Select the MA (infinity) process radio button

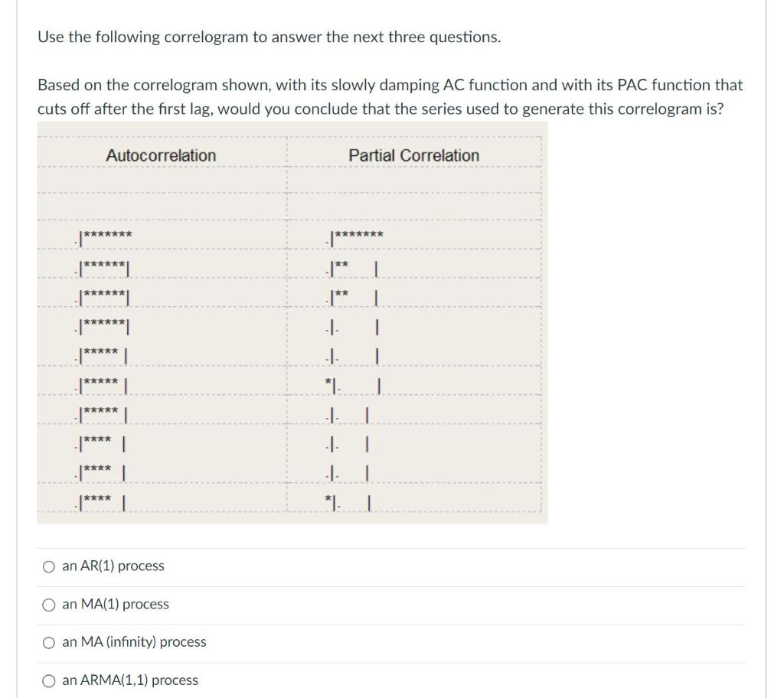click(x=47, y=643)
